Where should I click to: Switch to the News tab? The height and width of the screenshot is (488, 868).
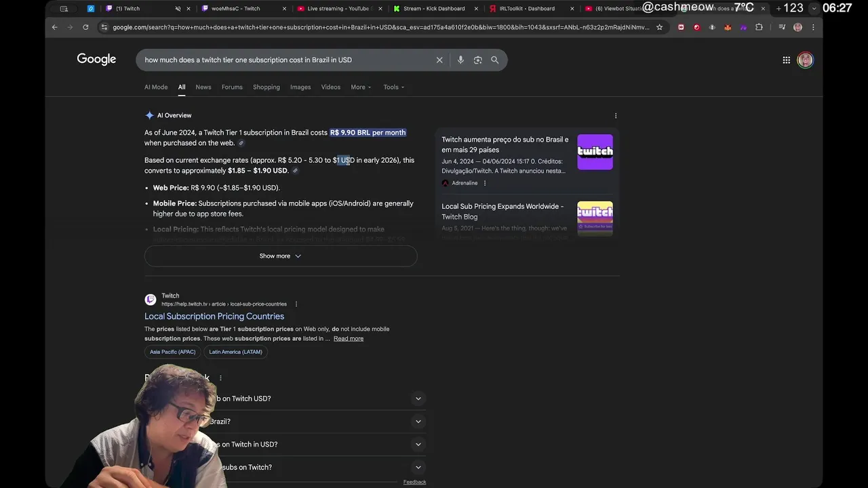tap(203, 87)
